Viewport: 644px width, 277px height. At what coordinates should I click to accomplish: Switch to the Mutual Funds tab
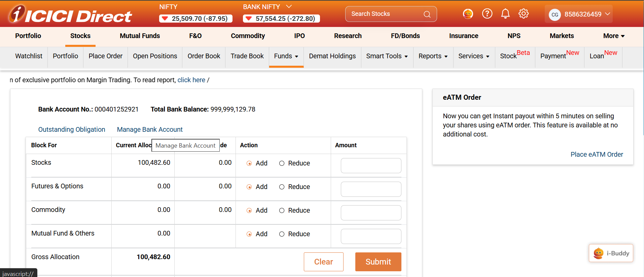click(x=140, y=36)
